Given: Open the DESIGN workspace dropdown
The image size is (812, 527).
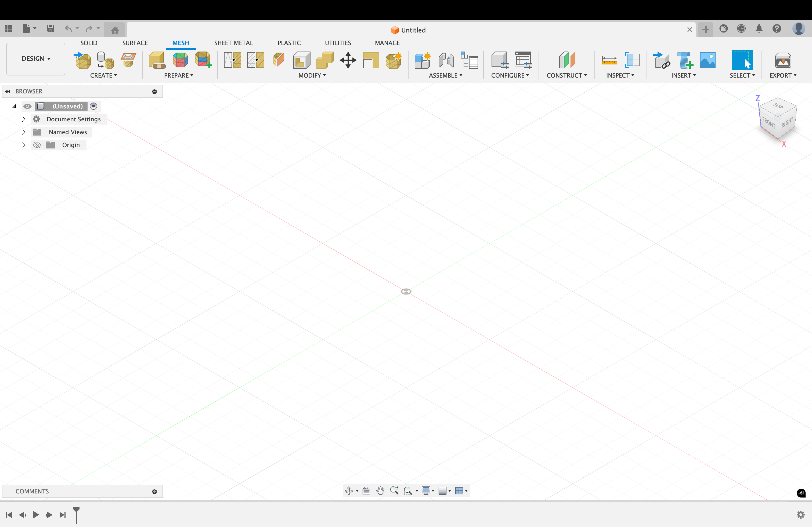Looking at the screenshot, I should 35,58.
